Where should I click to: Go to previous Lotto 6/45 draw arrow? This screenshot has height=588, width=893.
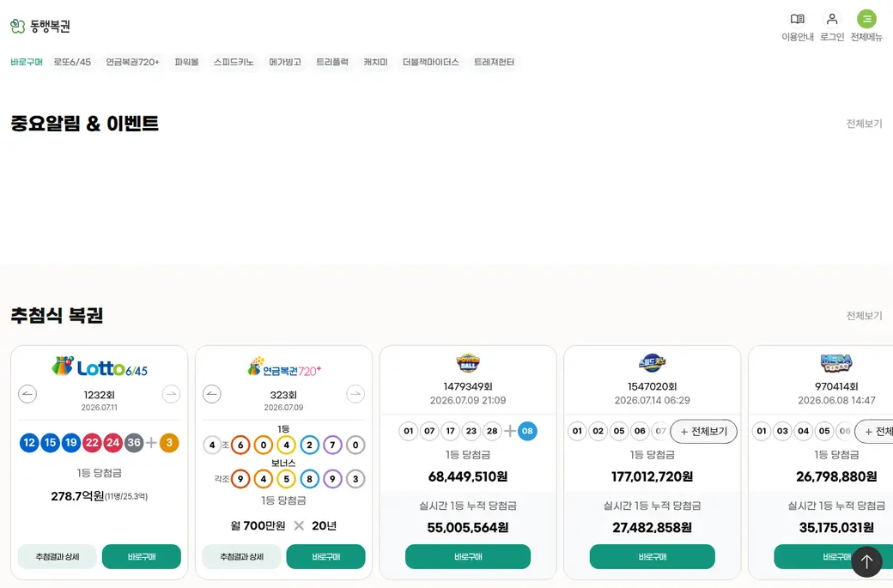(27, 394)
